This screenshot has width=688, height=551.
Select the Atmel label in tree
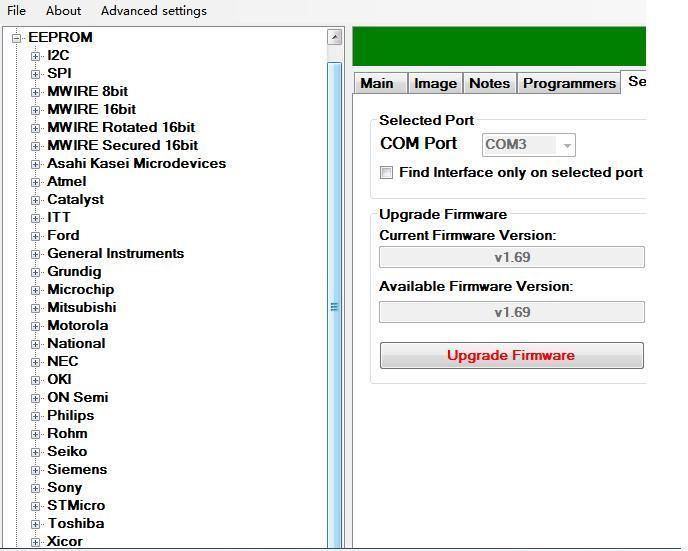pos(66,181)
